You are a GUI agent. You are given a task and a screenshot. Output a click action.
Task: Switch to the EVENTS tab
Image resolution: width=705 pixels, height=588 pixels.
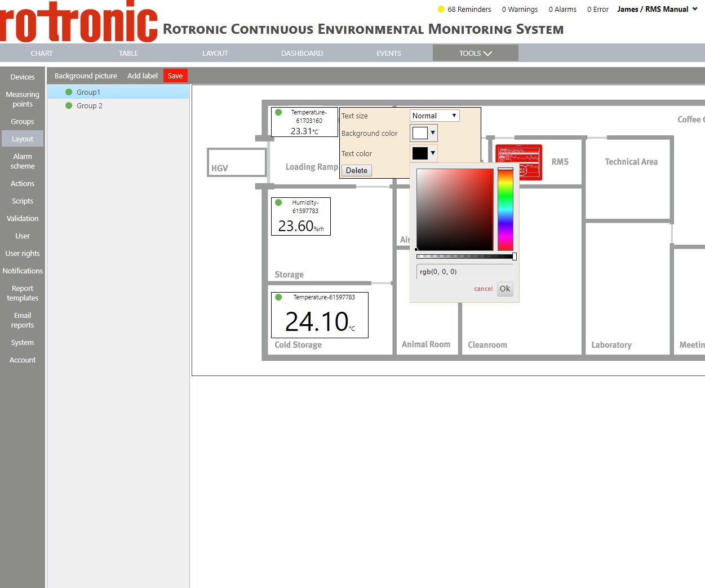389,53
